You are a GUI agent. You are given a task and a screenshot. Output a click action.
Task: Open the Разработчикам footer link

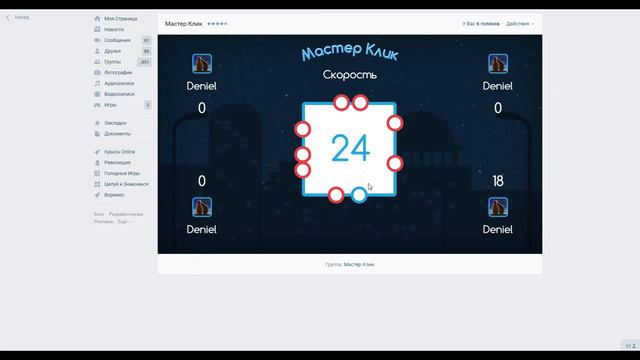pos(126,214)
